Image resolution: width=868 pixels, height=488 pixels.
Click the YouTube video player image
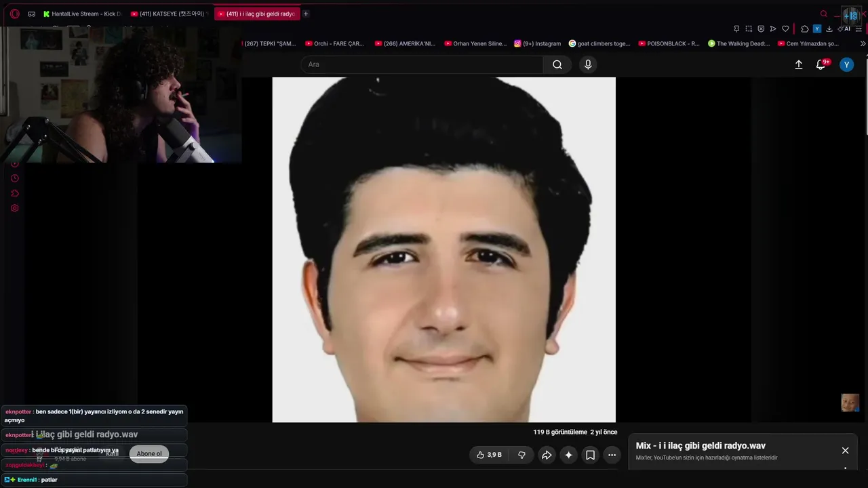(x=444, y=249)
